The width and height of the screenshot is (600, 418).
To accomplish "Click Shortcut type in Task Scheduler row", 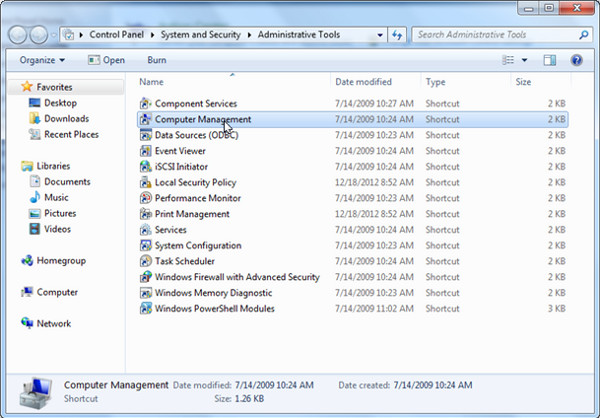I will click(x=442, y=261).
